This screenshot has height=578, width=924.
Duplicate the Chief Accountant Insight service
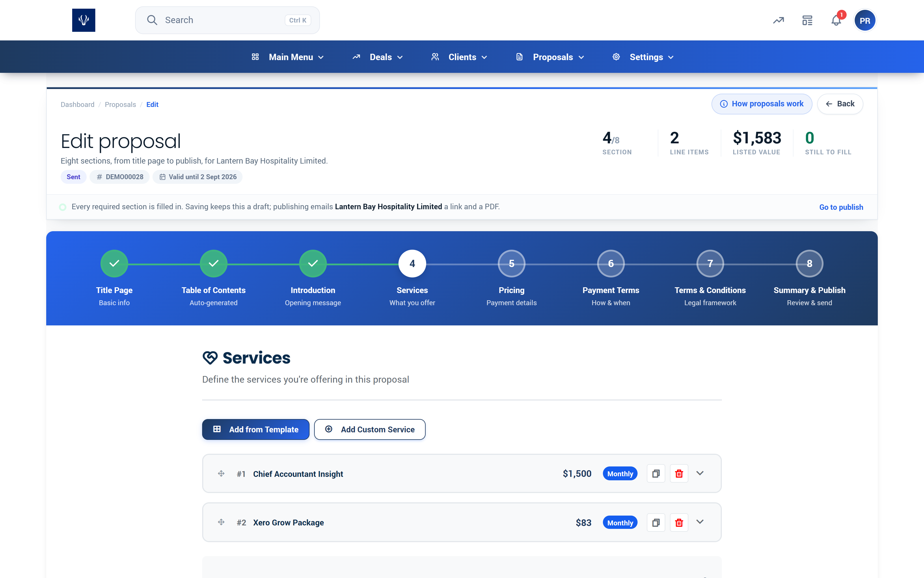click(656, 474)
